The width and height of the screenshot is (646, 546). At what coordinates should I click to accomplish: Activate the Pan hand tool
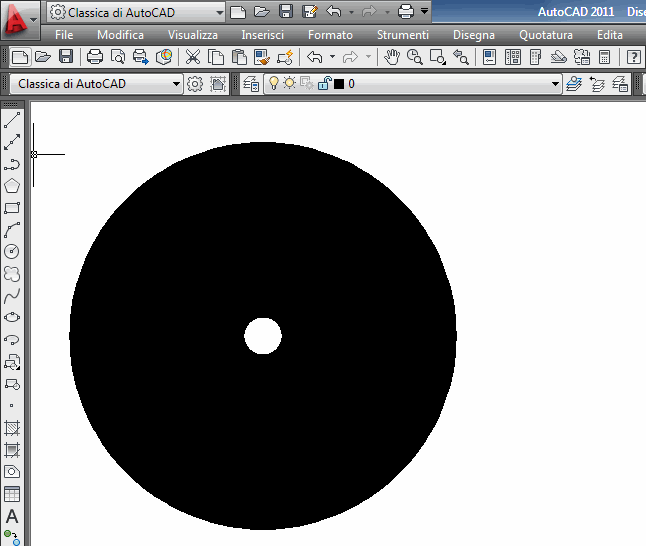tap(392, 57)
